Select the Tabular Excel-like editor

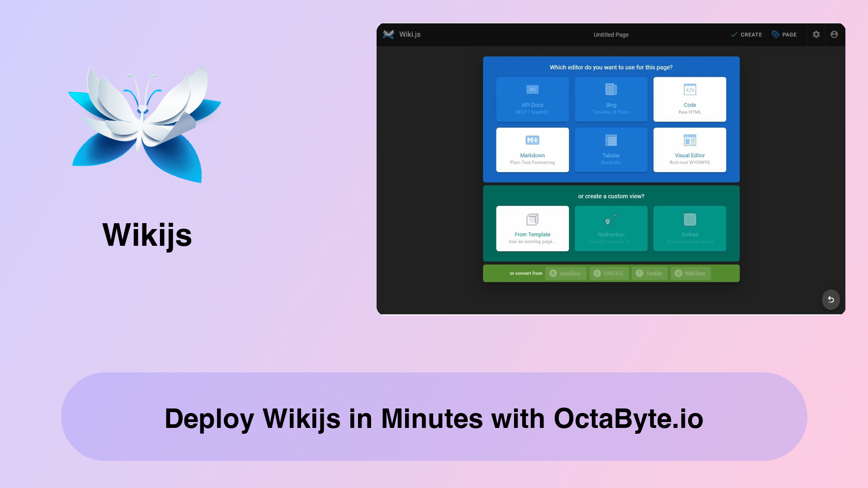tap(611, 150)
